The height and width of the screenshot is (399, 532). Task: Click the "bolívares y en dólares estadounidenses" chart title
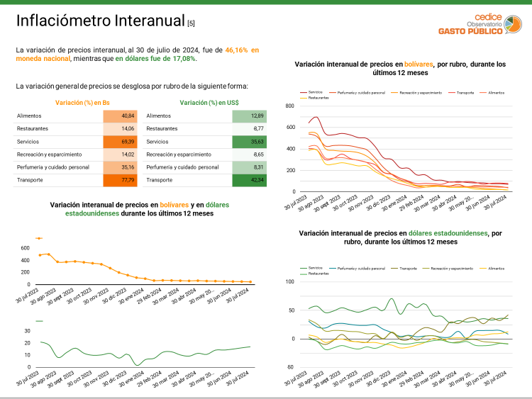tap(140, 209)
